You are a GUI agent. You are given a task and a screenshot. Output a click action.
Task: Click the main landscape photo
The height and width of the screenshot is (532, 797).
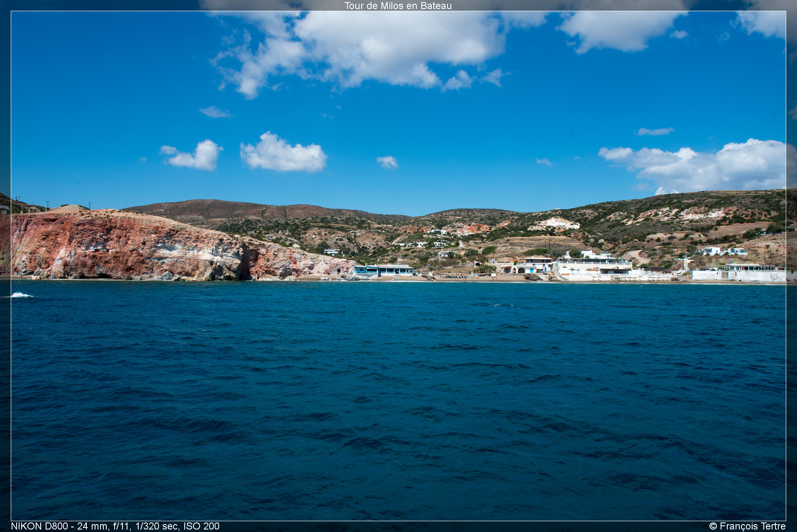tap(398, 266)
